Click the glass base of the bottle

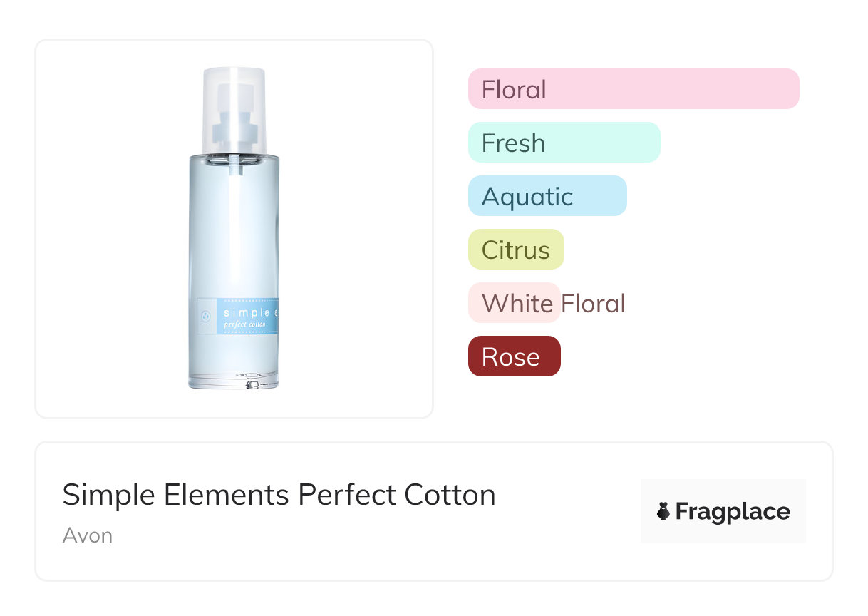pyautogui.click(x=234, y=379)
